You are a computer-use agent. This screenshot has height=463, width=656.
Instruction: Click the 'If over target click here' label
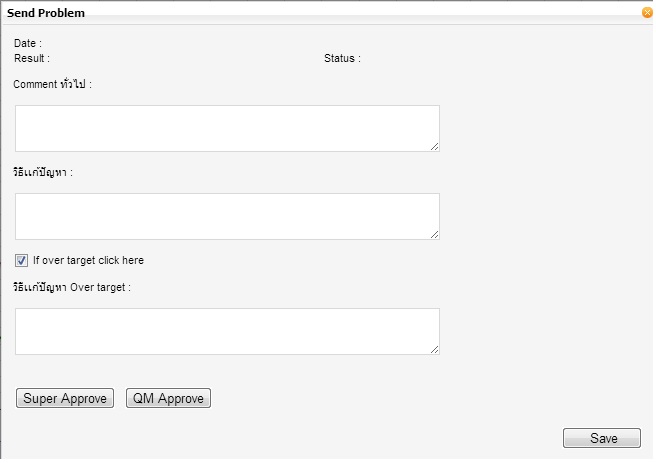[88, 260]
